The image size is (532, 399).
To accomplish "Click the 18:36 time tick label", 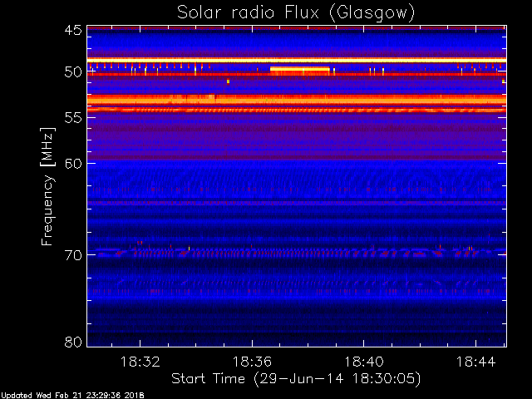I will tap(252, 362).
